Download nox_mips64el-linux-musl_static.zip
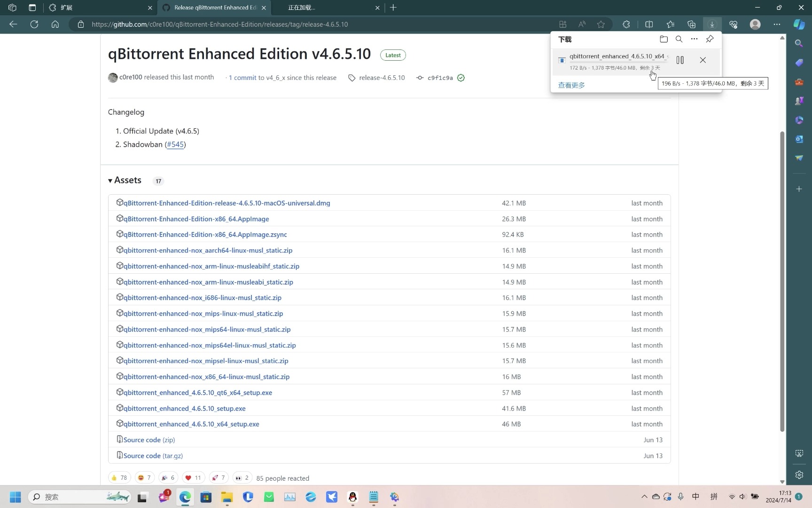This screenshot has width=812, height=508. (x=210, y=345)
